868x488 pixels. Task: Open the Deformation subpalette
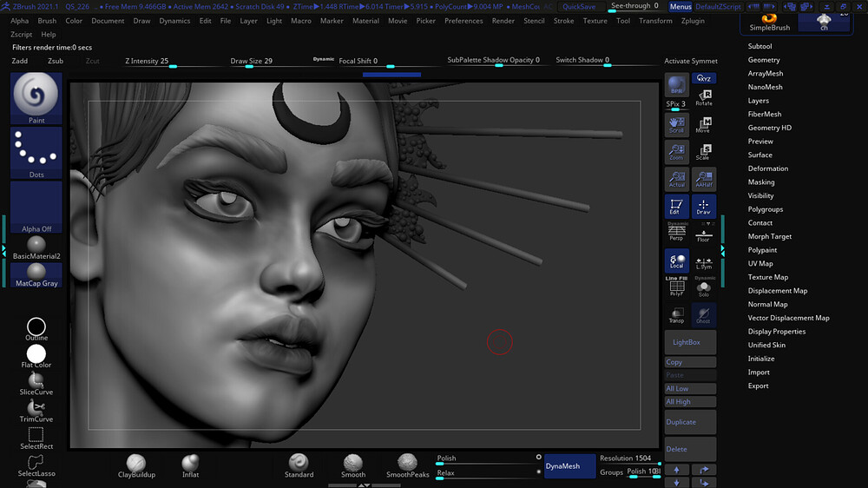(x=768, y=168)
